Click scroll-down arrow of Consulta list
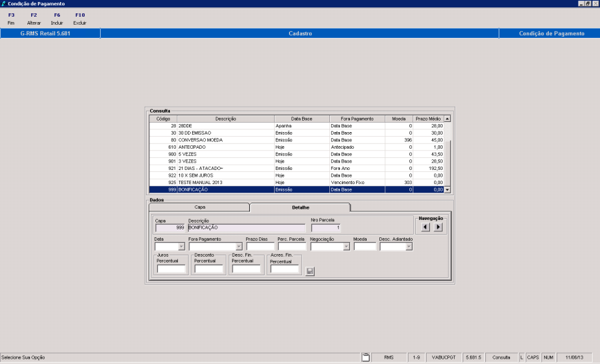Screen dimensions: 600x364 447,190
